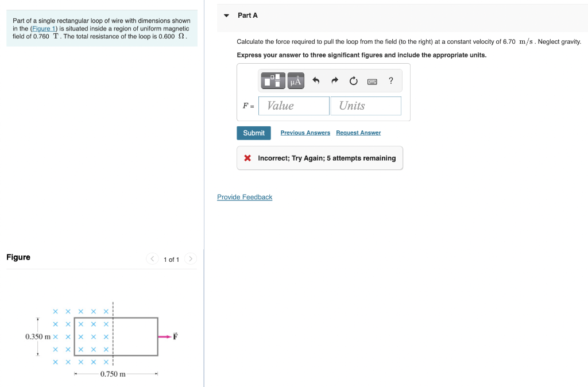Screen dimensions: 588x387
Task: Click the Value input field
Action: [x=293, y=106]
